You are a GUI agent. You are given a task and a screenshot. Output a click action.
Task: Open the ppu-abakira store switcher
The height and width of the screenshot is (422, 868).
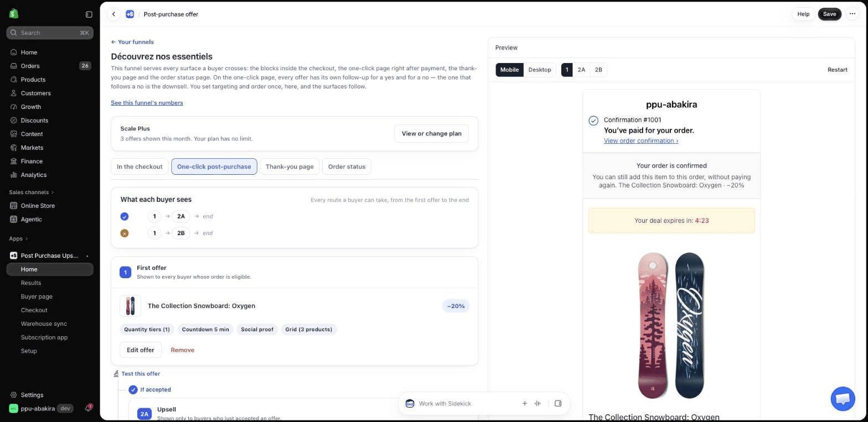tap(40, 409)
